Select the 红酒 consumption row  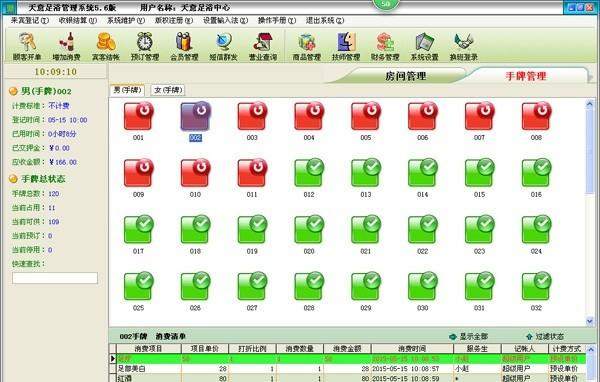[351, 378]
